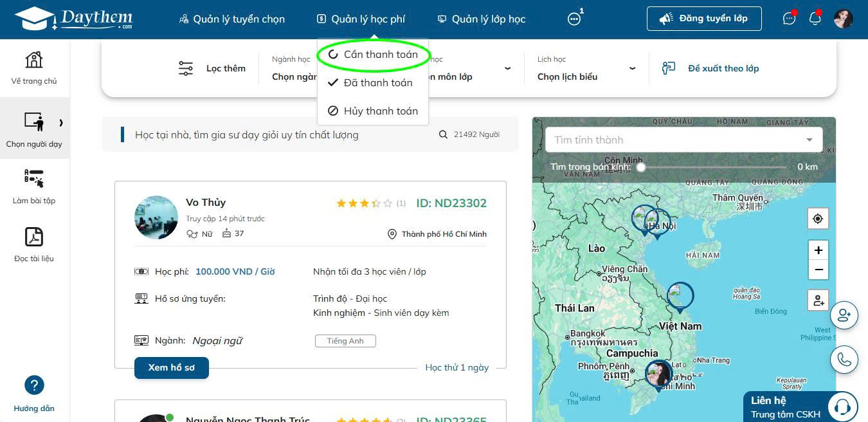Screen dimensions: 868x422
Task: Click the Daythem.com logo
Action: pyautogui.click(x=74, y=19)
